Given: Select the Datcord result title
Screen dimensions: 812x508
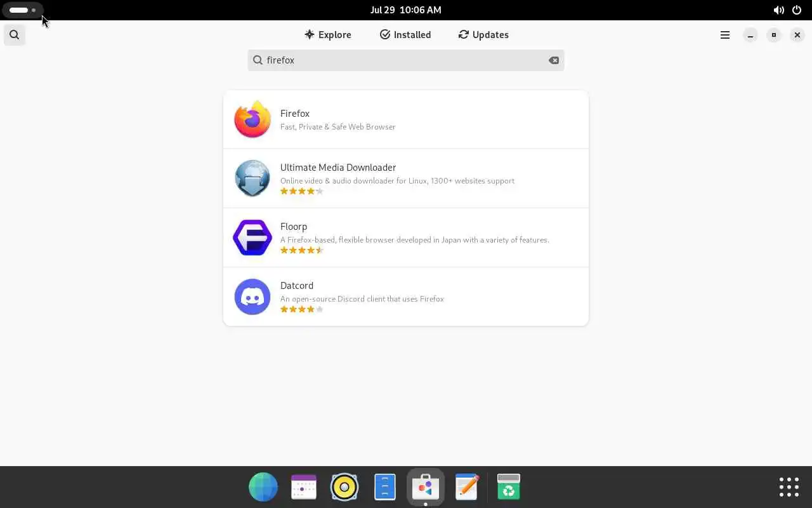Looking at the screenshot, I should click(297, 286).
